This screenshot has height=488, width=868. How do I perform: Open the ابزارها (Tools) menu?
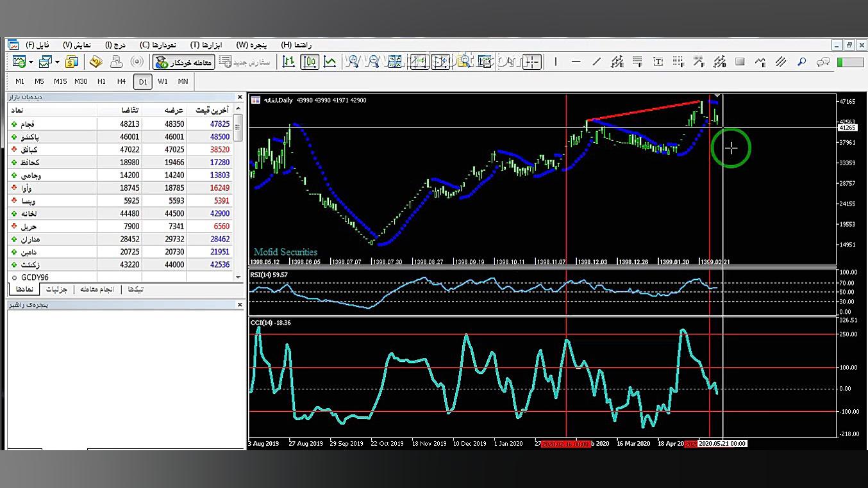[x=206, y=45]
